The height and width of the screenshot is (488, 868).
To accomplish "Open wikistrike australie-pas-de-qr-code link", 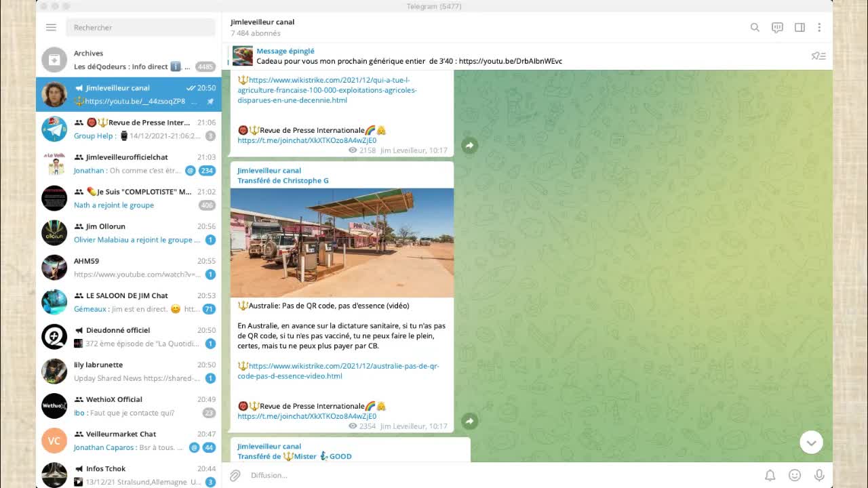I will [338, 371].
